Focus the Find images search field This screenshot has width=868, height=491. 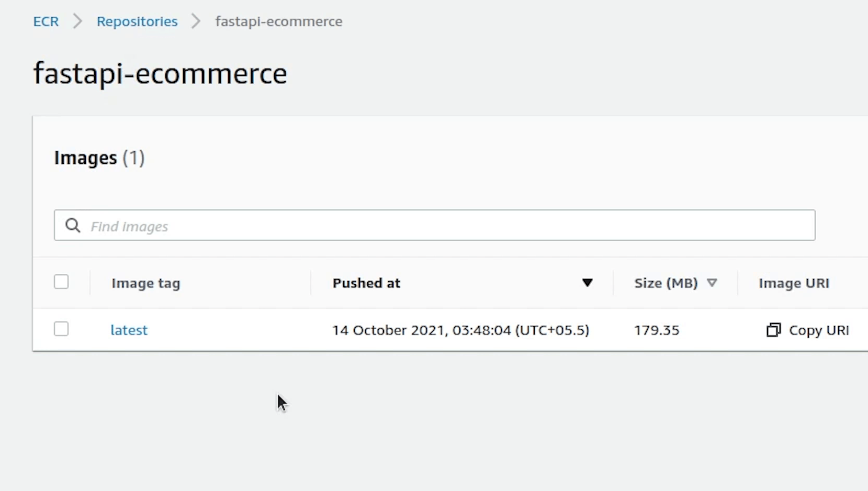(x=445, y=226)
